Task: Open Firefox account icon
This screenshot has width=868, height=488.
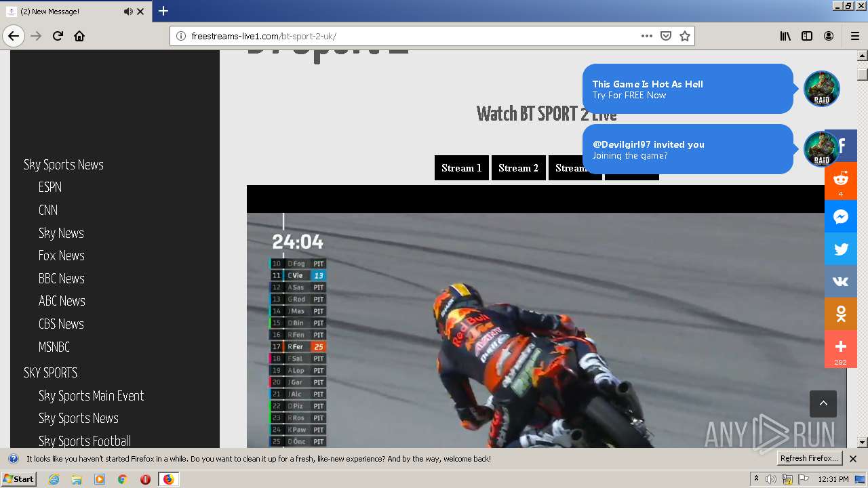Action: (829, 36)
